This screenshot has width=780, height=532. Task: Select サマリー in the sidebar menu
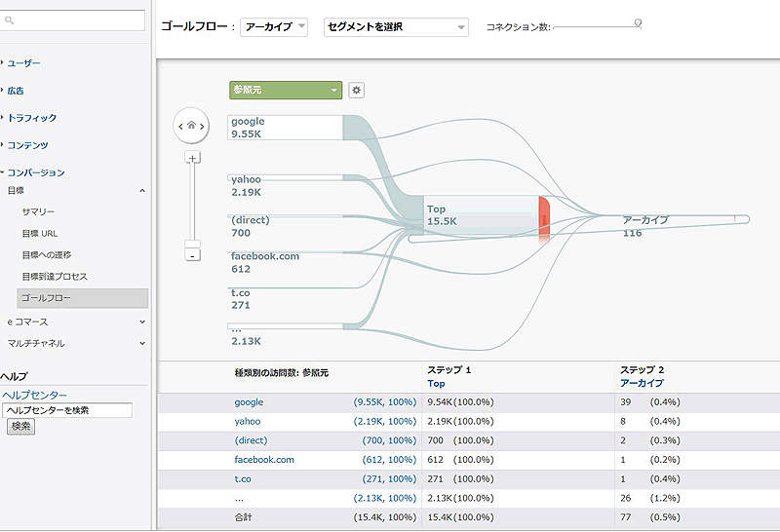39,211
